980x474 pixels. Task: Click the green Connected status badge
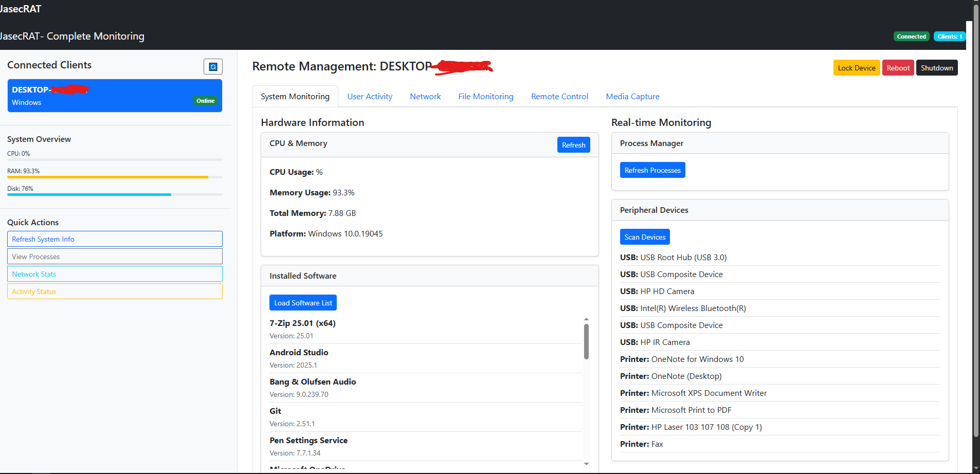[x=911, y=36]
